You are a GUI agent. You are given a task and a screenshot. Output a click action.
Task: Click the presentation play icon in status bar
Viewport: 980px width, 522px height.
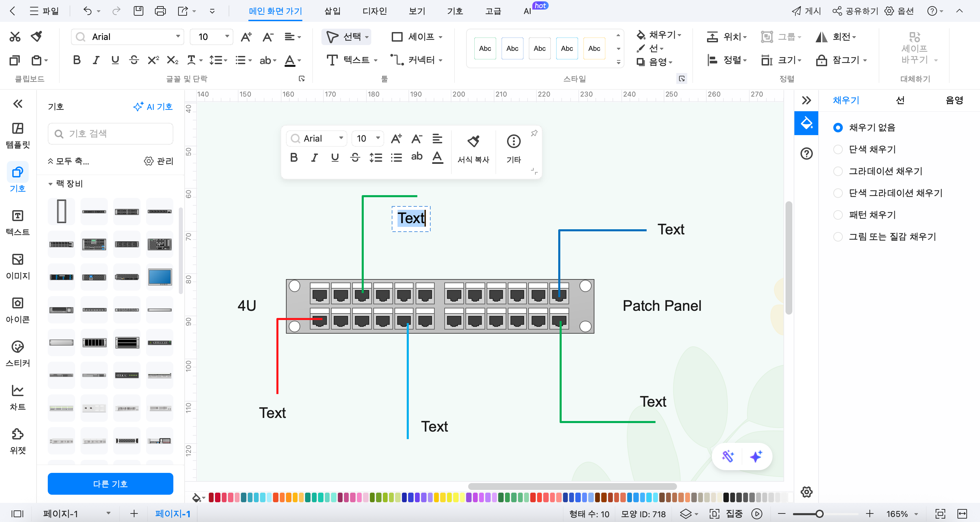(757, 513)
